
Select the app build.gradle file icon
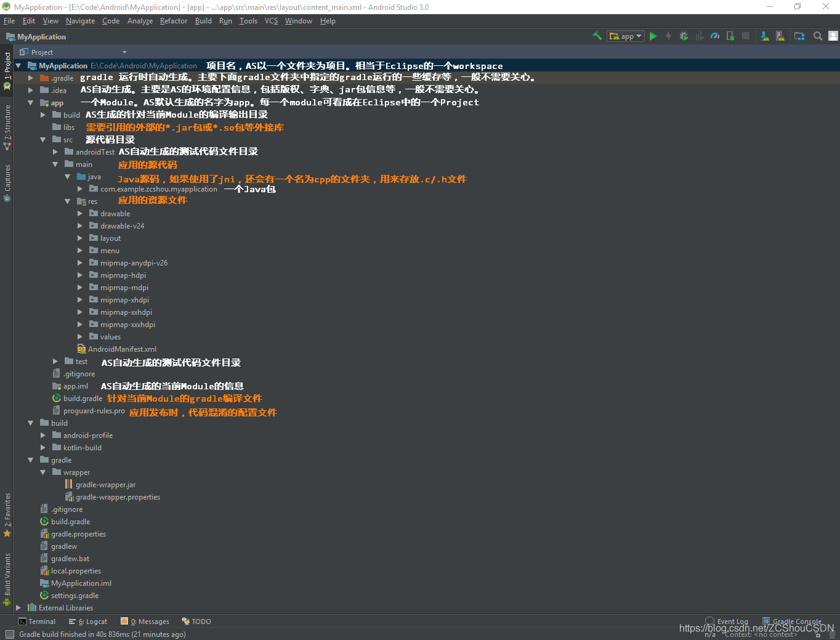coord(57,399)
